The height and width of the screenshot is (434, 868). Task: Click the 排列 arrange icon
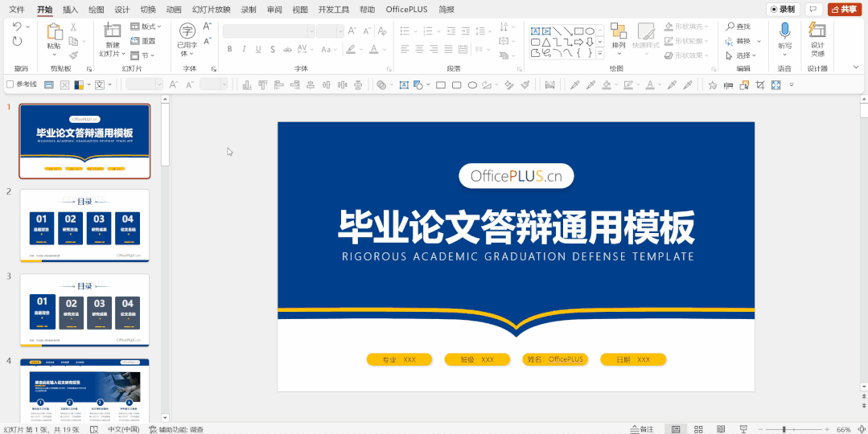tap(619, 31)
